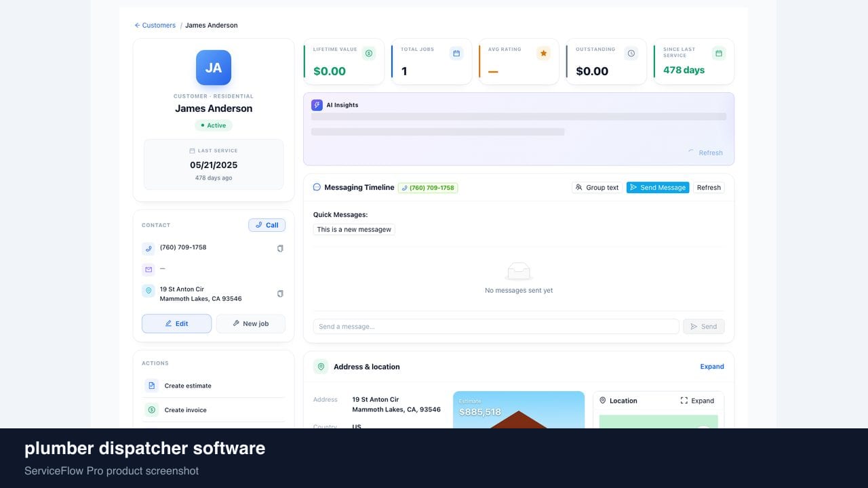Select quick message 'This is a new messagew'
The width and height of the screenshot is (868, 488).
click(354, 229)
